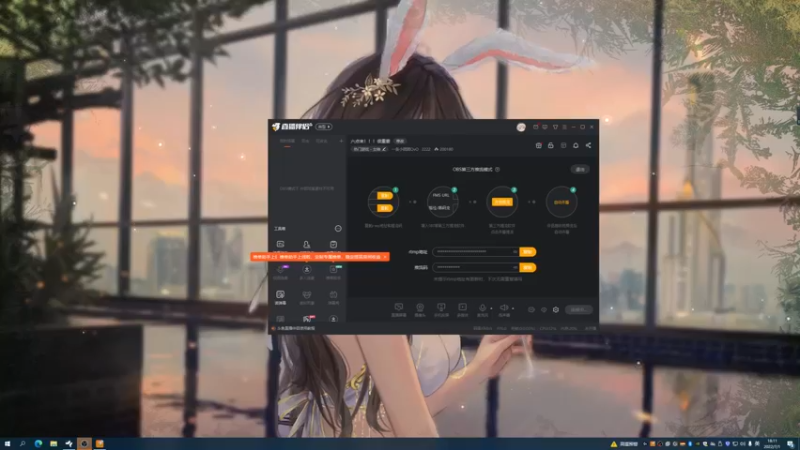Click the yellow button in step three circle
This screenshot has width=800, height=450.
(502, 202)
